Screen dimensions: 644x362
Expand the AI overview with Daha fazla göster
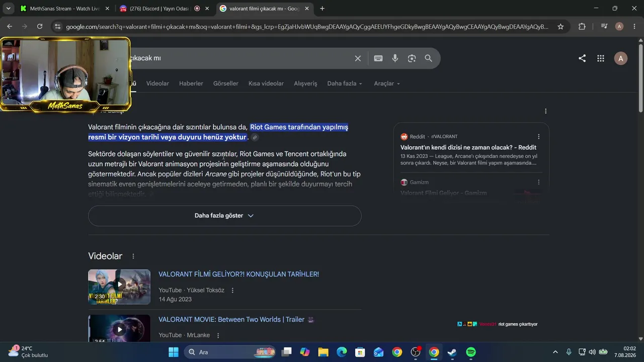(x=224, y=216)
